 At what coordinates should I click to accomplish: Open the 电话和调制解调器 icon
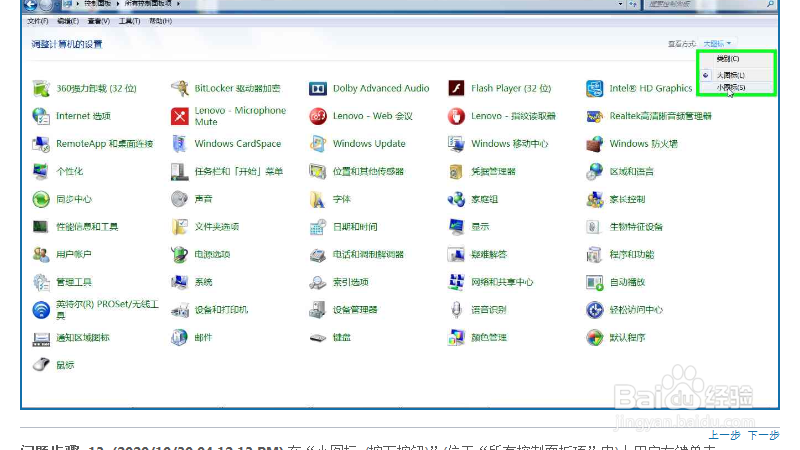pyautogui.click(x=318, y=255)
